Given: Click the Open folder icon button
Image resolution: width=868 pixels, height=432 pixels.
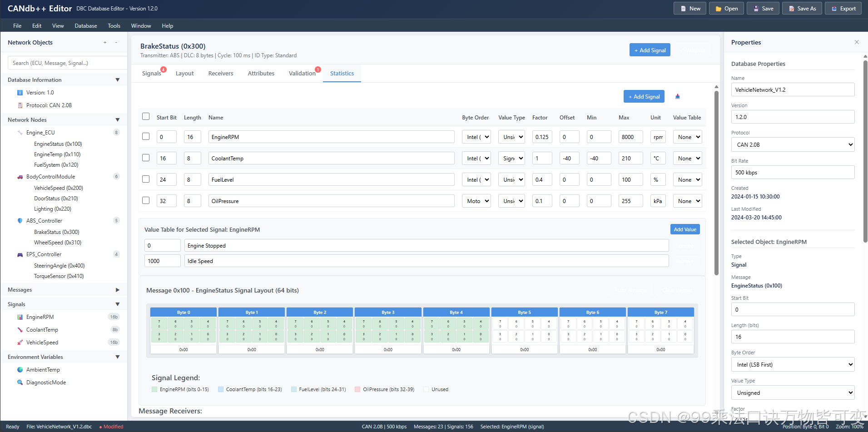Looking at the screenshot, I should (x=726, y=9).
